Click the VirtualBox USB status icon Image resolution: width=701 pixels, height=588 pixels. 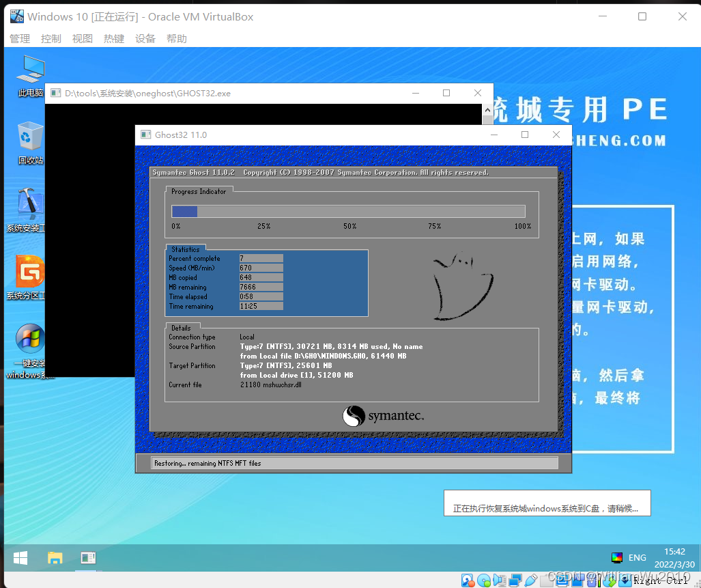530,580
